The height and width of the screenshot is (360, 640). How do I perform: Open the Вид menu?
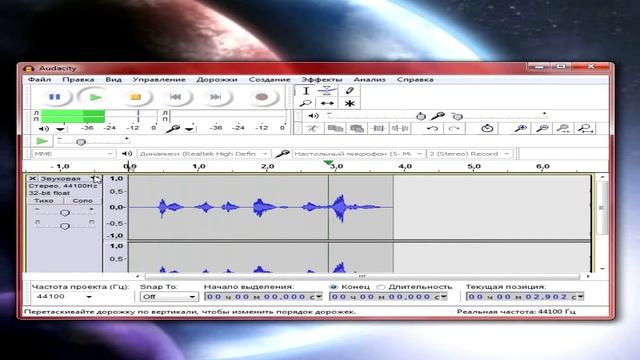[x=113, y=80]
